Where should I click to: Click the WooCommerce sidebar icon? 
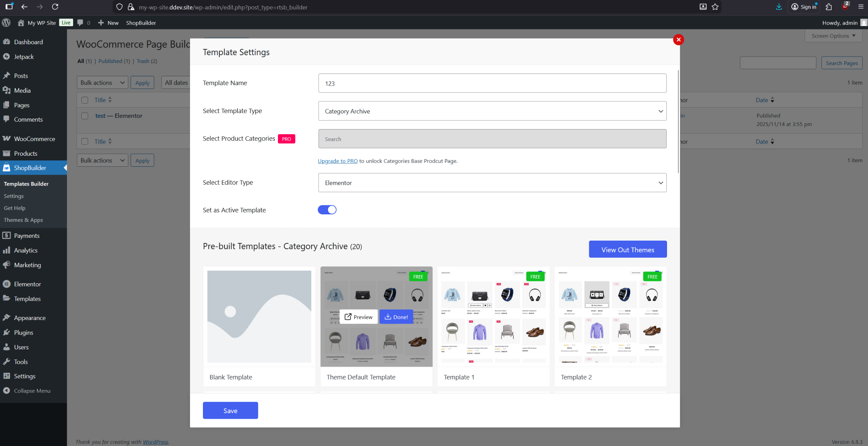[6, 138]
